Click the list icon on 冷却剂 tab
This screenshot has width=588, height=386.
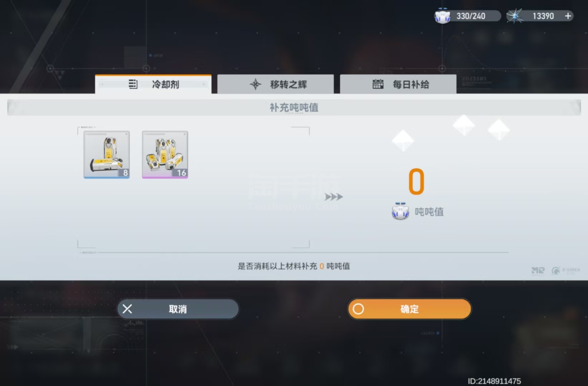pos(133,84)
